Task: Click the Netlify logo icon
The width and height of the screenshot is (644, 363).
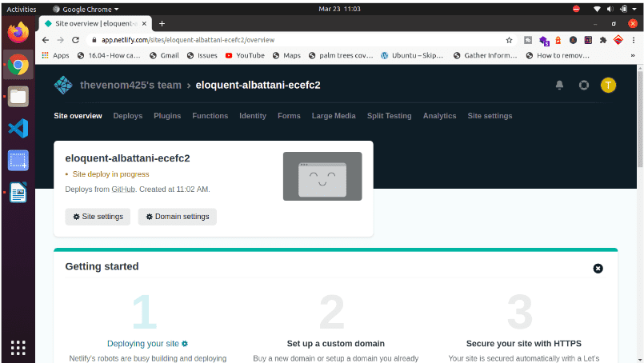Action: 63,85
